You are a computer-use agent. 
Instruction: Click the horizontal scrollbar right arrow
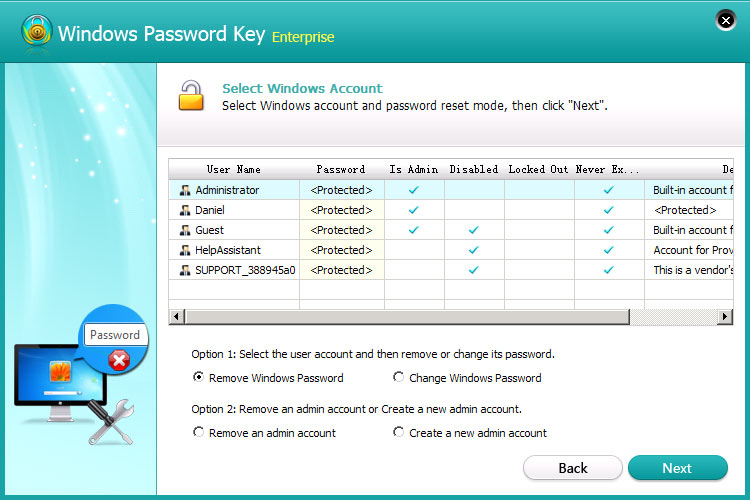[x=725, y=316]
